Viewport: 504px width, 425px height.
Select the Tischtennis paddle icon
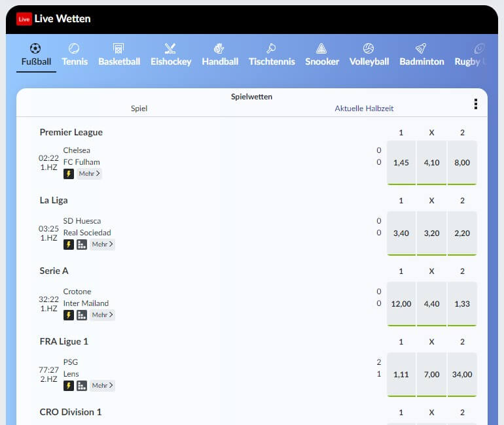271,48
